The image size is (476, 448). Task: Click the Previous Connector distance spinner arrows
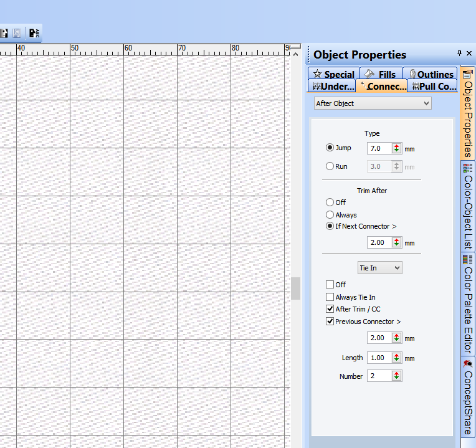pyautogui.click(x=396, y=338)
